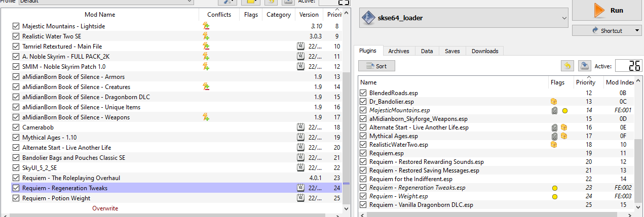The height and width of the screenshot is (217, 644).
Task: Toggle the SkyUI_5_2_SE mod checkbox
Action: pos(16,167)
